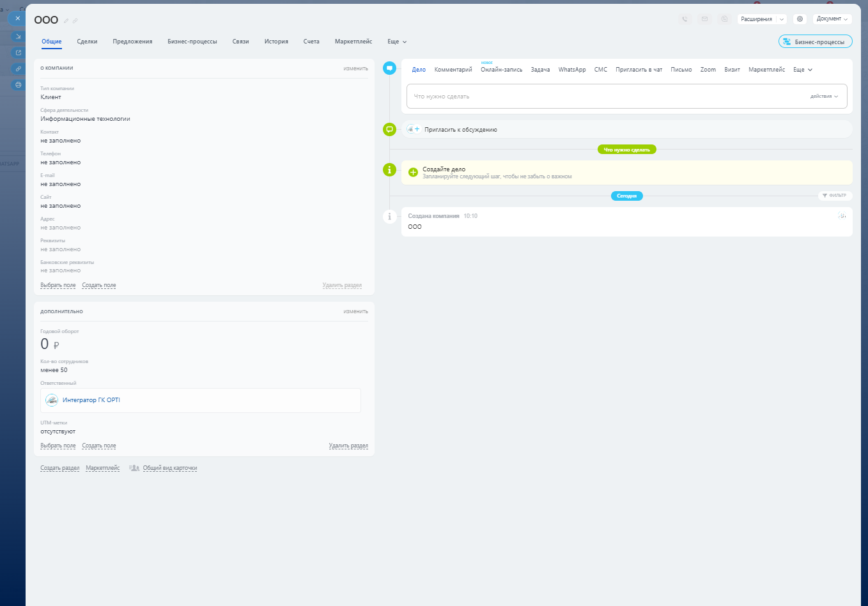This screenshot has height=606, width=868.
Task: Expand the Еще menu in card tabs
Action: click(397, 42)
